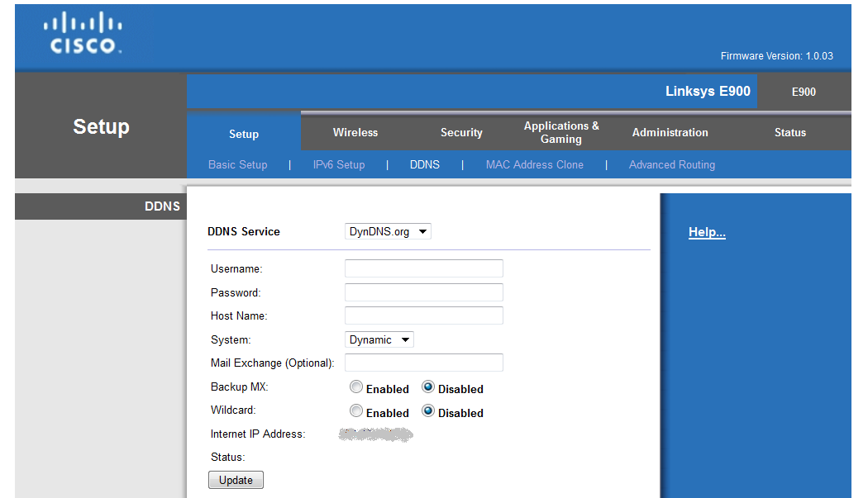Enable the Wildcard radio option
Screen dimensions: 868x498
[356, 410]
